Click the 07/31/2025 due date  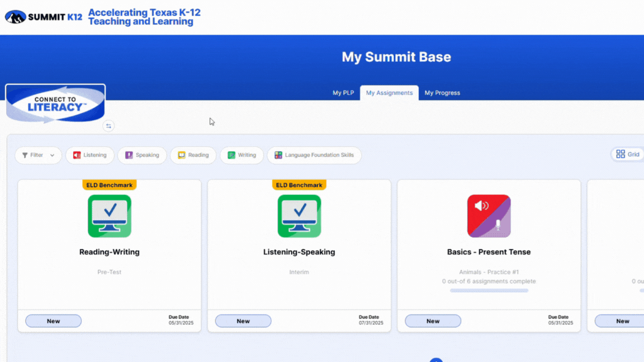(371, 323)
